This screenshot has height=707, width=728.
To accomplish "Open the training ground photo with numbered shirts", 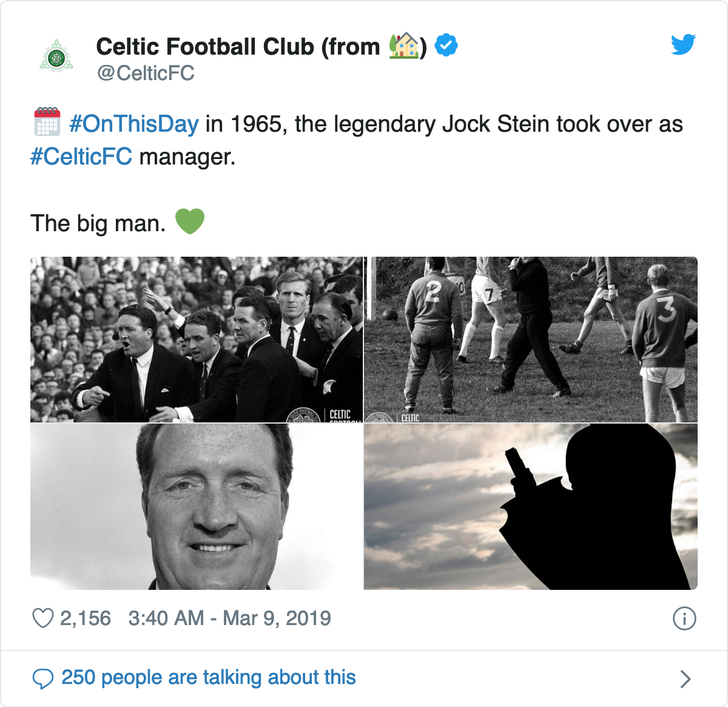I will click(x=531, y=339).
